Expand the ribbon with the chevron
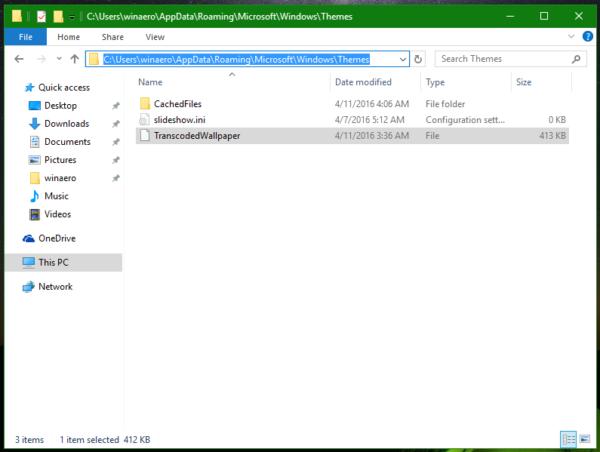The image size is (600, 452). (x=571, y=36)
